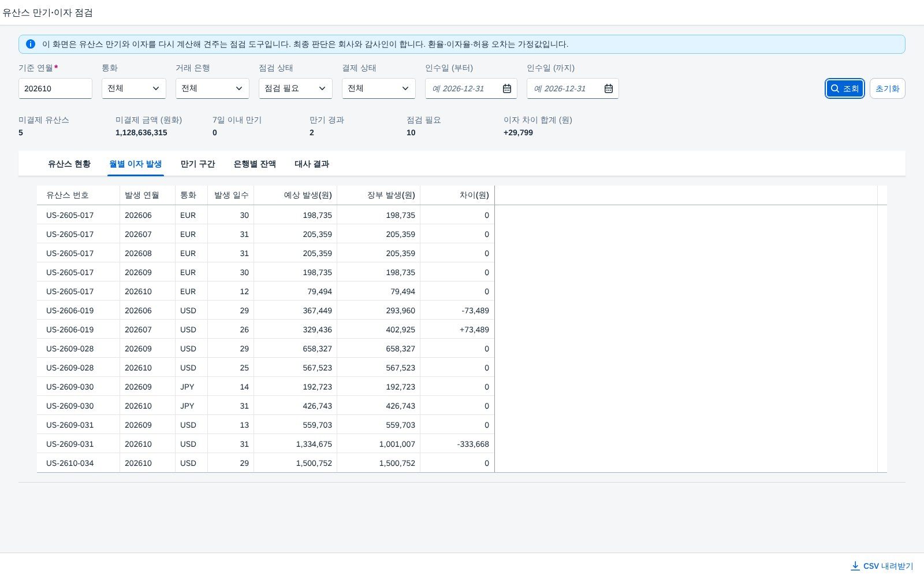Screen dimensions: 924x578
Task: Open the 만기 구간 tab
Action: [198, 164]
